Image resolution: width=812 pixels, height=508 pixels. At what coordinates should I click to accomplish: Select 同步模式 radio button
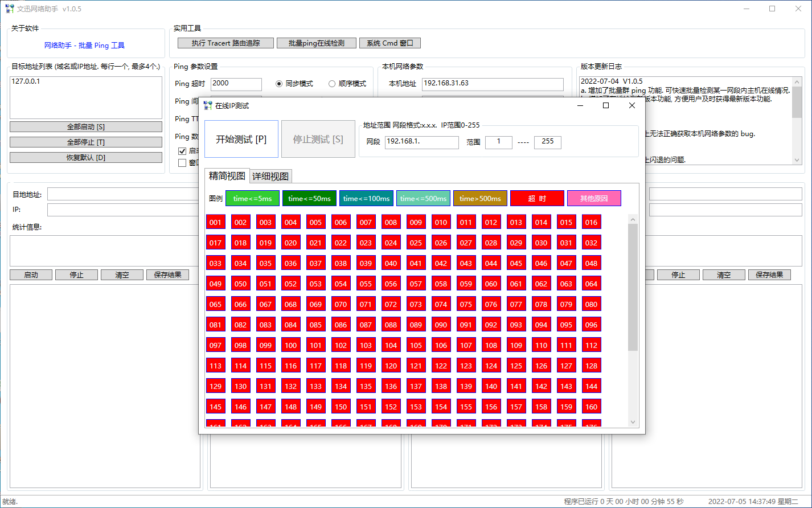point(279,84)
